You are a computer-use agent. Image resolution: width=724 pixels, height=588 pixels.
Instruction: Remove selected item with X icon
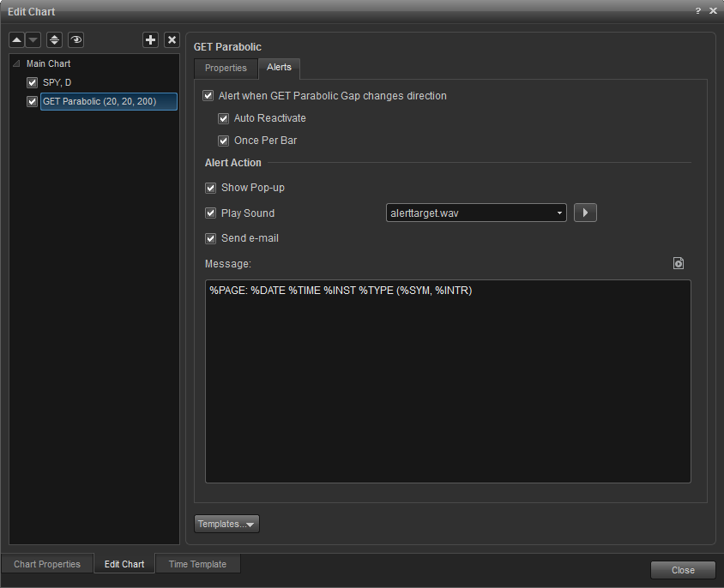coord(172,40)
